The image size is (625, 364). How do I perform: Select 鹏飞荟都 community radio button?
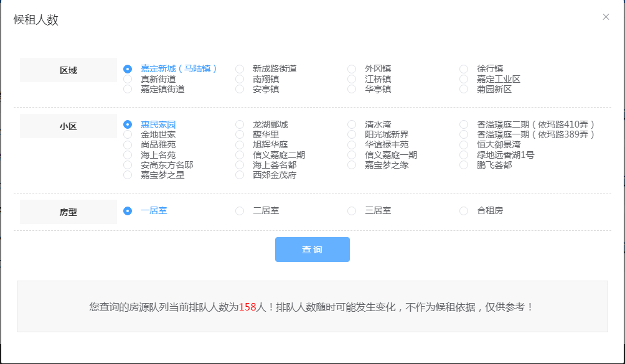(x=464, y=165)
